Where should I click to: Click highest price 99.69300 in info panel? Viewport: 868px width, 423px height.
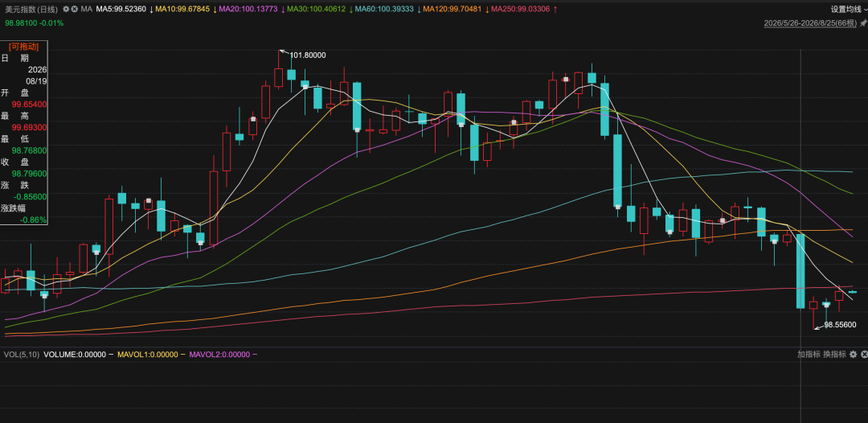30,127
